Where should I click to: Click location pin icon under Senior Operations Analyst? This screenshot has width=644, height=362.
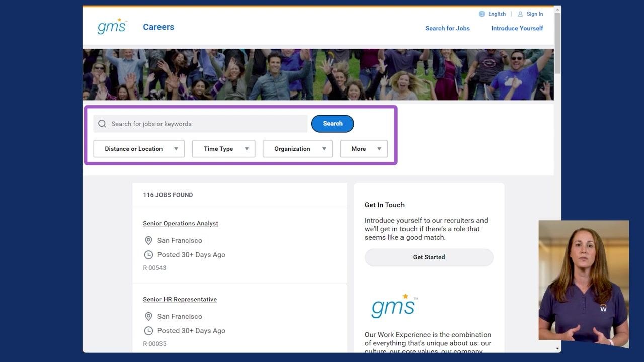tap(148, 240)
